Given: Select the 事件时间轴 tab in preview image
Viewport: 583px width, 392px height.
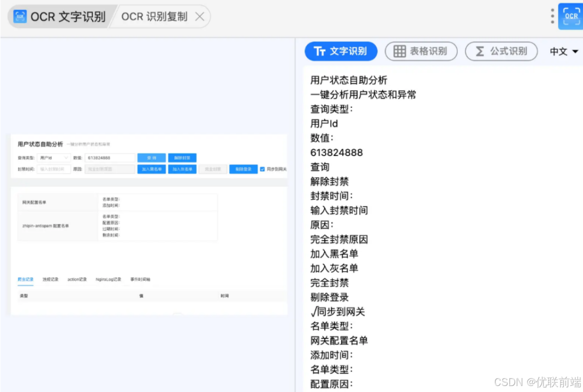Looking at the screenshot, I should pyautogui.click(x=140, y=280).
